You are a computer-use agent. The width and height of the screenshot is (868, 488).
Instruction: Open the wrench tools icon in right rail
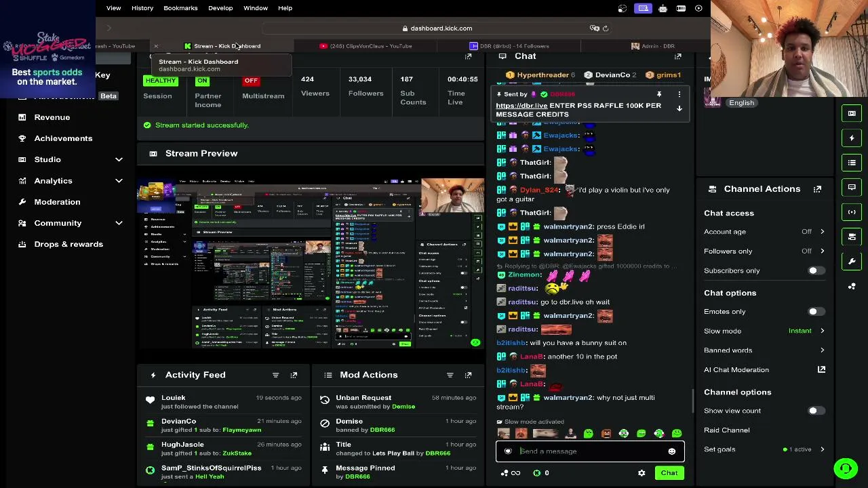852,262
